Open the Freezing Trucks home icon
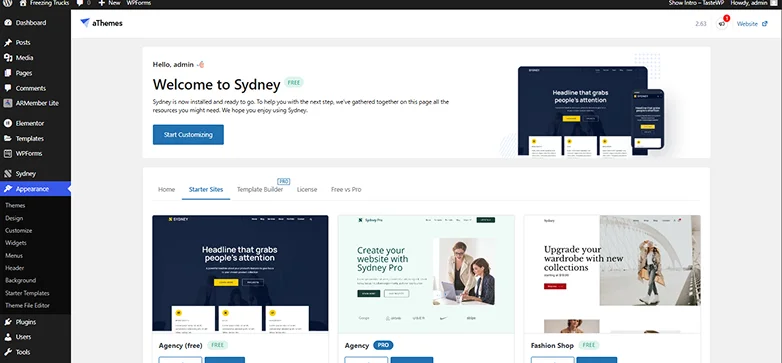The image size is (782, 363). click(x=23, y=3)
